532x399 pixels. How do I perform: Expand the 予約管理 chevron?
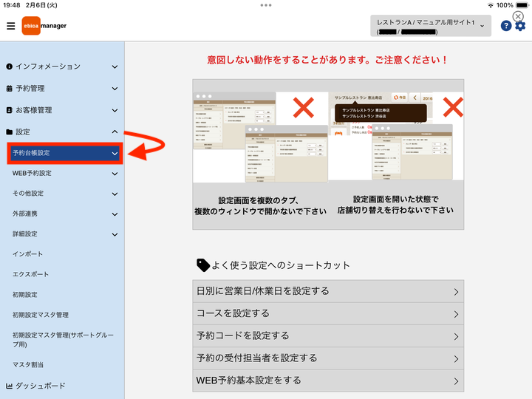pos(115,89)
